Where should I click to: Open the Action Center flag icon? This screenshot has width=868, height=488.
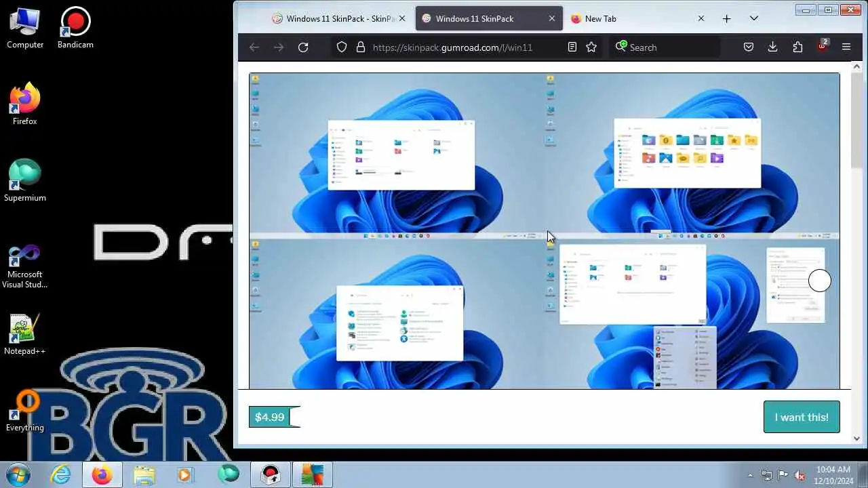pyautogui.click(x=783, y=475)
